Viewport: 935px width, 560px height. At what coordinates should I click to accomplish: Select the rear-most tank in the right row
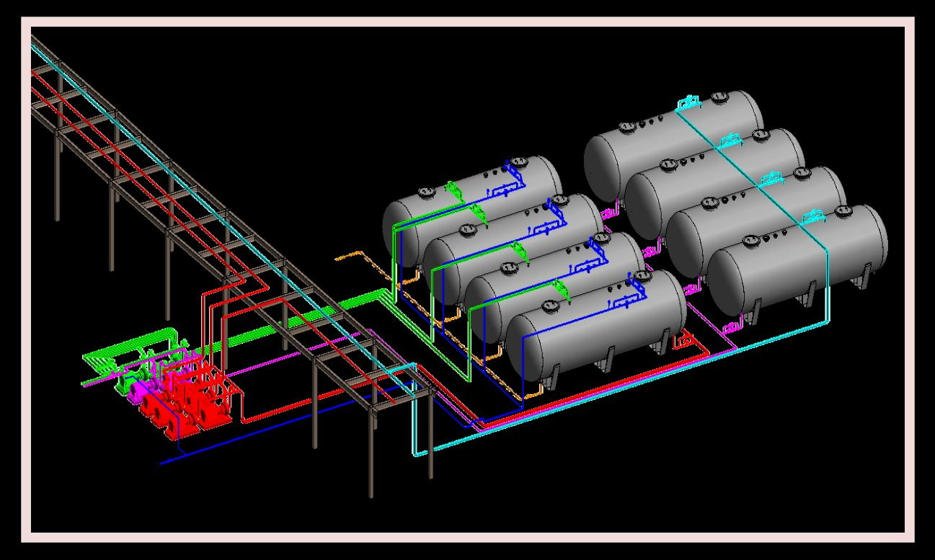(x=674, y=137)
